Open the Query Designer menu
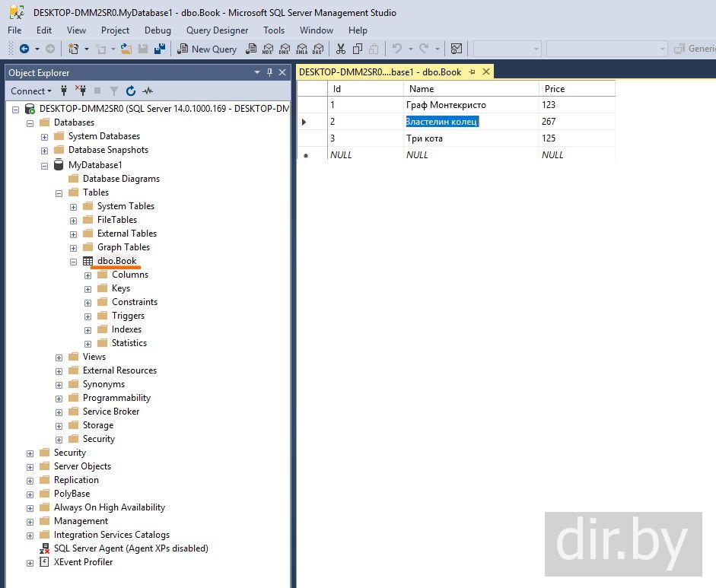Screen dimensions: 716x588 pyautogui.click(x=217, y=30)
